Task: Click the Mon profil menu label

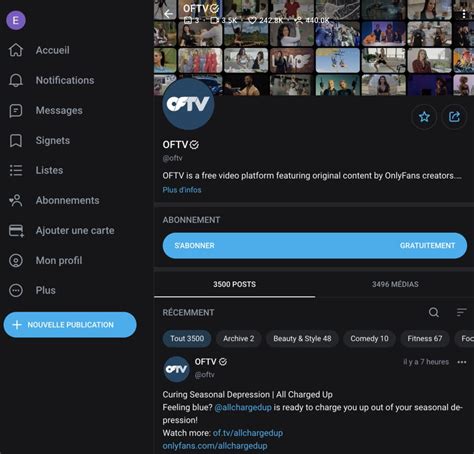Action: coord(59,260)
